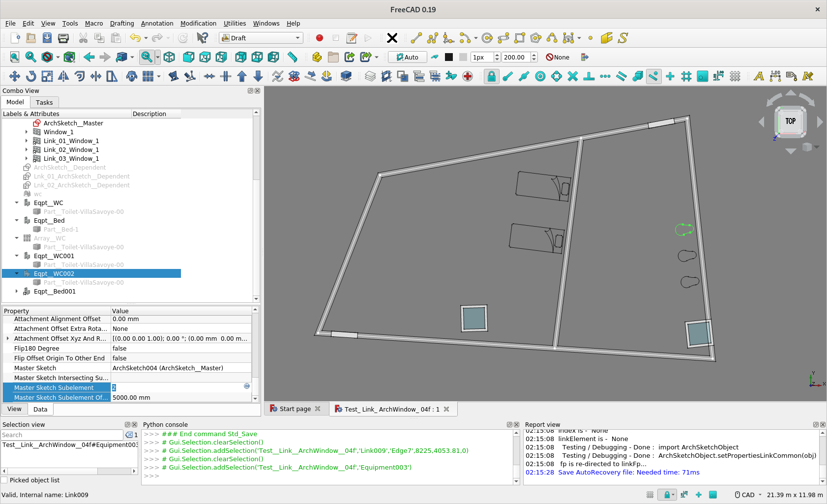Toggle Draft construction mode
The width and height of the screenshot is (827, 504).
435,57
